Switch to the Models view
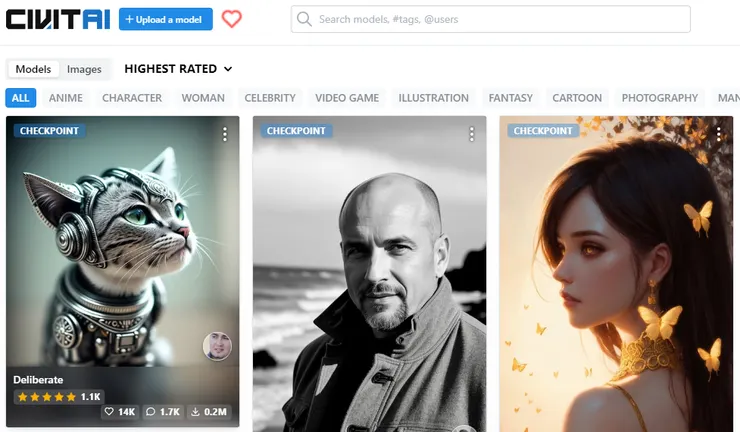740x432 pixels. click(x=33, y=69)
